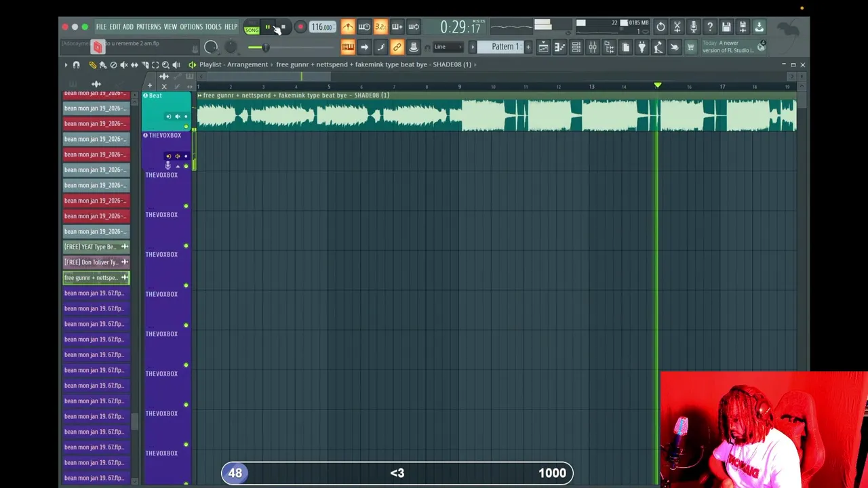The image size is (868, 488).
Task: Select the playlist pencil draw tool
Action: [93, 65]
